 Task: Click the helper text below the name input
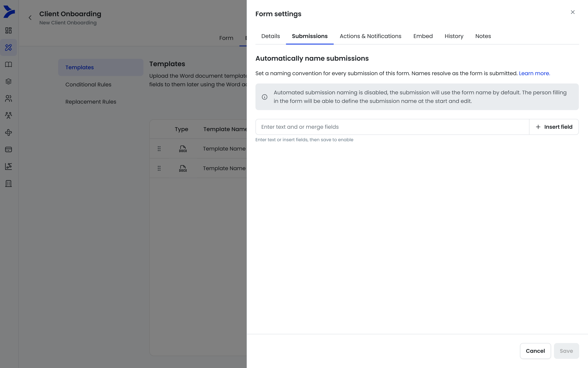pos(304,140)
